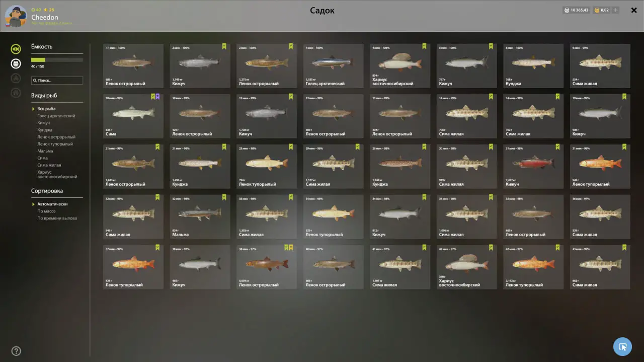The width and height of the screenshot is (644, 362).
Task: Click the purple bookmark on Сима card
Action: click(157, 97)
